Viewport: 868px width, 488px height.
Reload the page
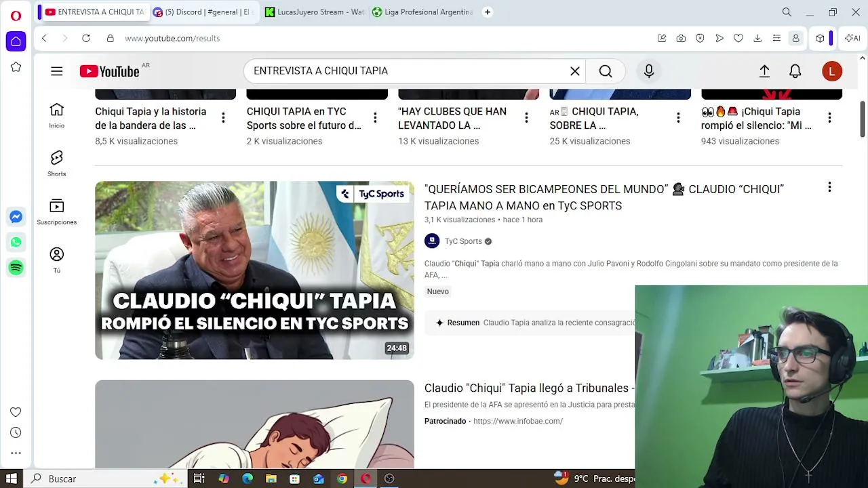86,39
